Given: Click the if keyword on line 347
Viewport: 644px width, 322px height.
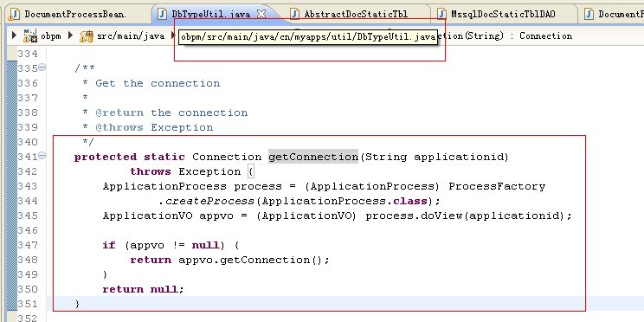Looking at the screenshot, I should coord(109,245).
